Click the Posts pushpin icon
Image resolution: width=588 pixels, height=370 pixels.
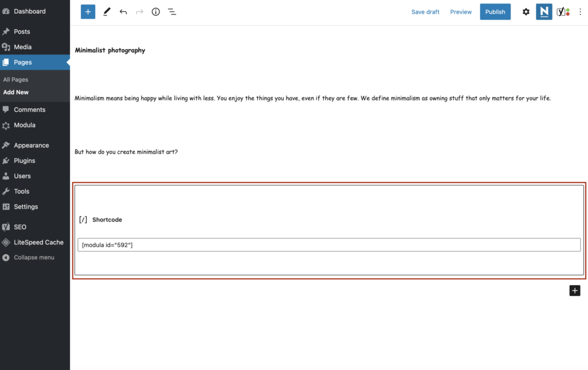(6, 32)
